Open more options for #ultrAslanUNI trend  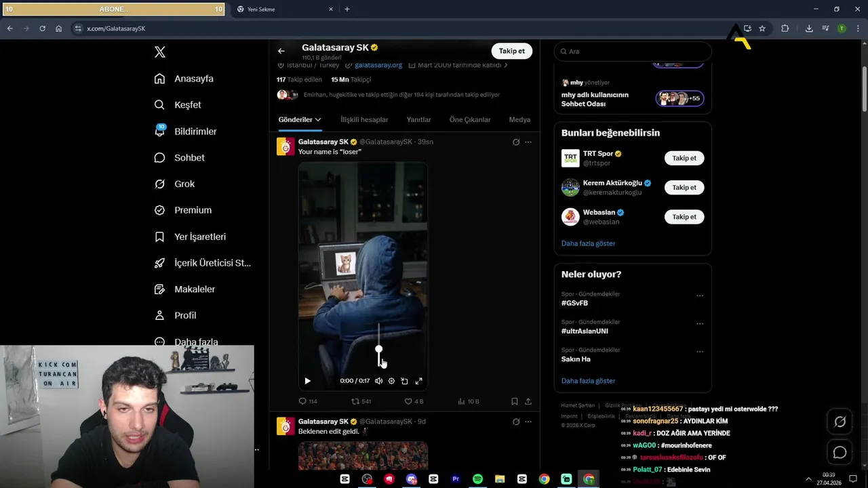coord(700,324)
